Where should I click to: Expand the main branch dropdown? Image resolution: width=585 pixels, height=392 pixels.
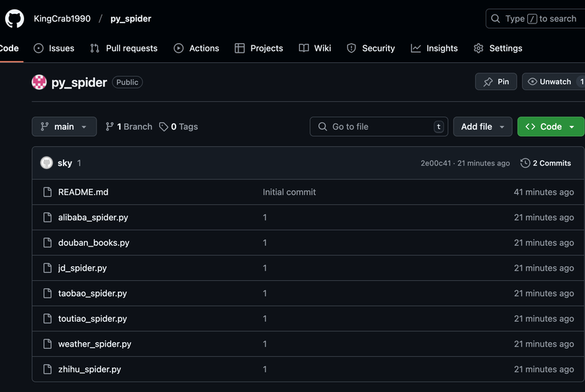(64, 127)
